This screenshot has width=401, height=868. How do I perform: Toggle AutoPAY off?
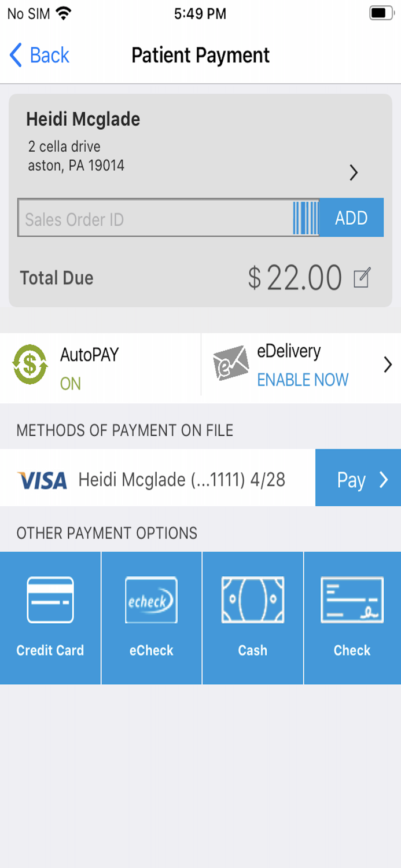(x=69, y=382)
